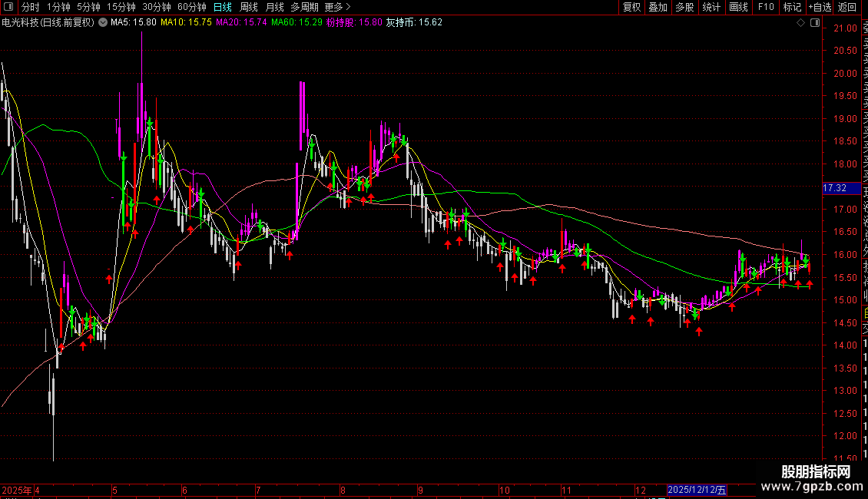Expand the 更多 period options
The width and height of the screenshot is (868, 499).
click(x=338, y=7)
